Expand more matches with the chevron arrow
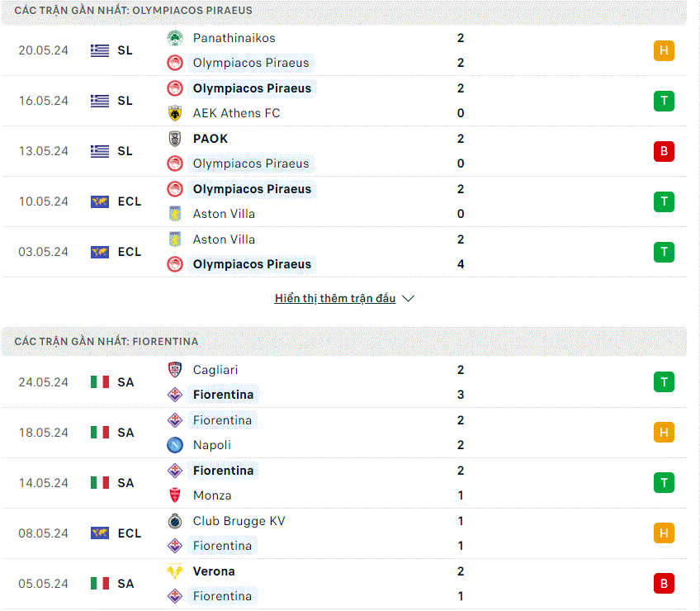This screenshot has height=611, width=700. click(x=408, y=298)
